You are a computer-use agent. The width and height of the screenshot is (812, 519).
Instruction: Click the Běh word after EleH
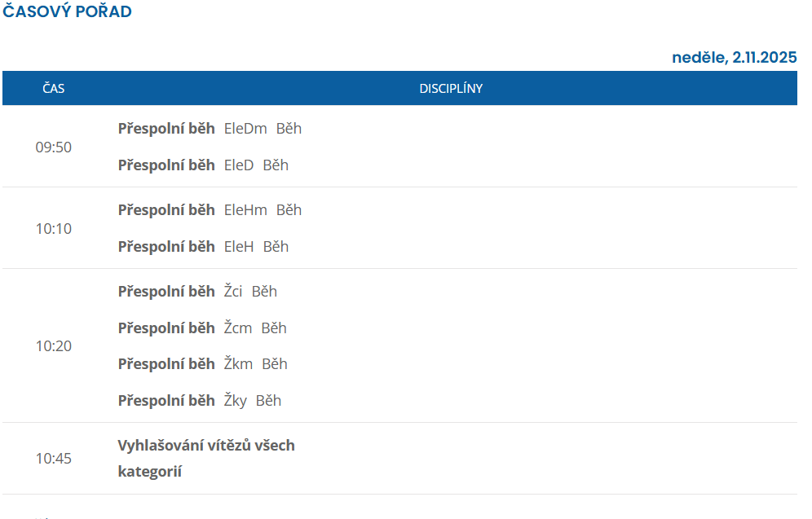(276, 247)
